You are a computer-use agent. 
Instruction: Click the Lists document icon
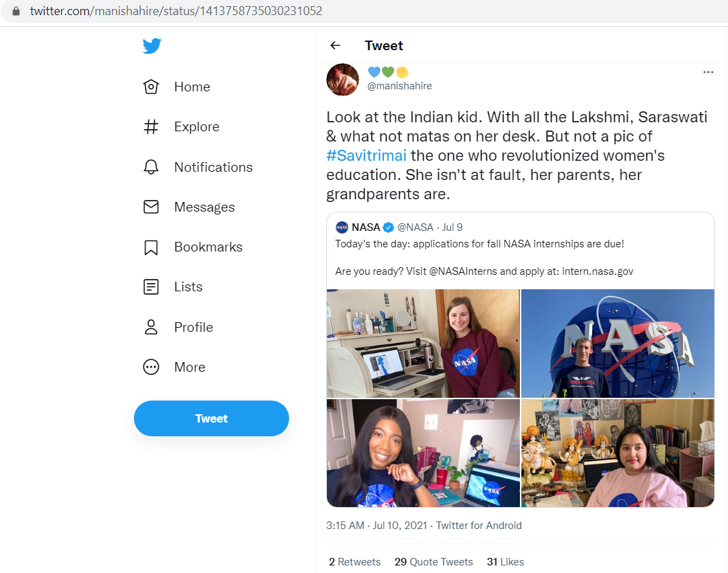point(151,287)
